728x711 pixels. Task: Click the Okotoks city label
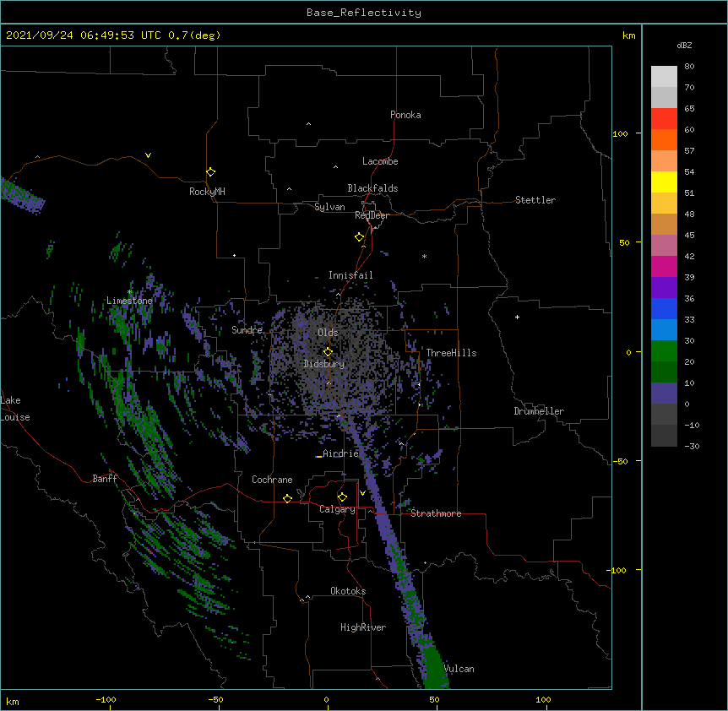348,591
